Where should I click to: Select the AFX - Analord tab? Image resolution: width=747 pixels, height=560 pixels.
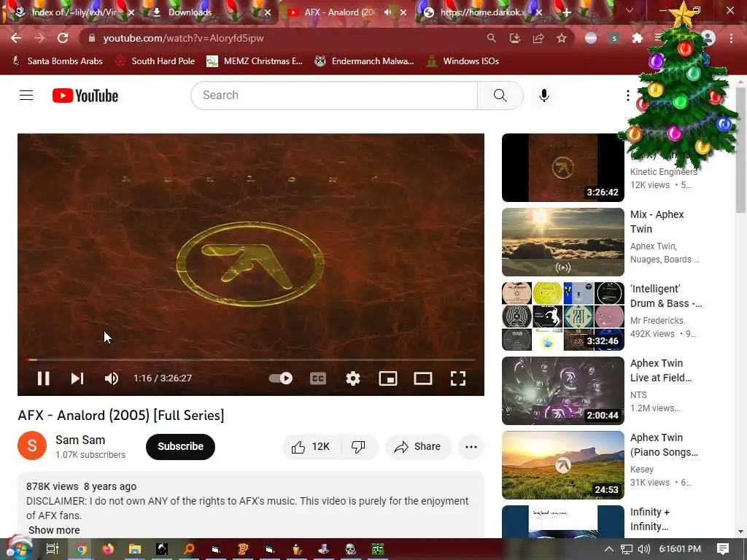(339, 12)
